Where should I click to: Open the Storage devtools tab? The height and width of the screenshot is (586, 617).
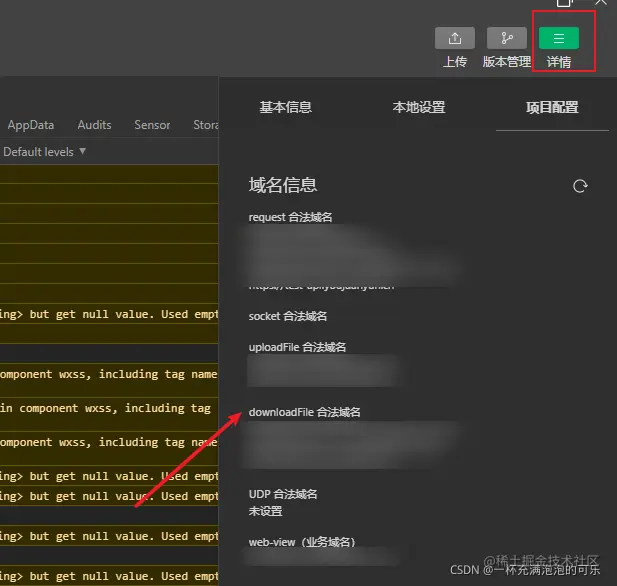[206, 125]
